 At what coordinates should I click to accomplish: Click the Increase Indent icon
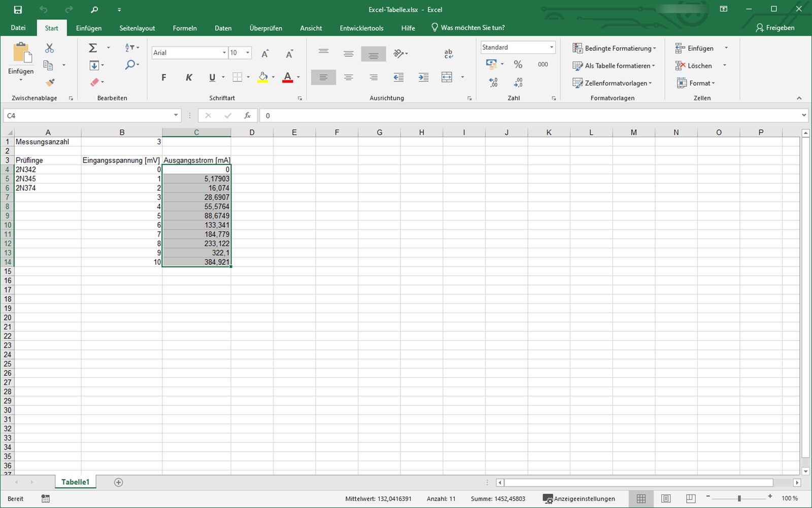tap(423, 77)
